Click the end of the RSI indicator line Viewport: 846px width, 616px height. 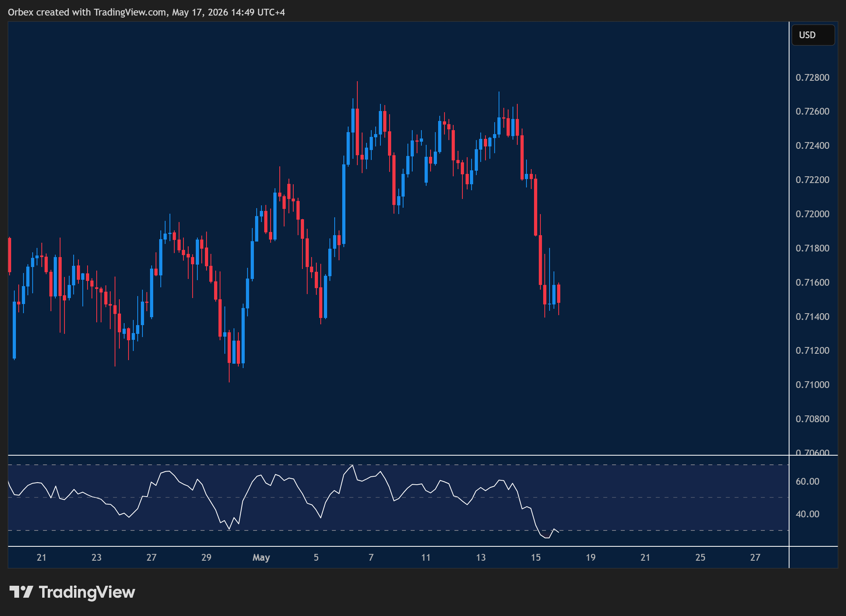559,532
